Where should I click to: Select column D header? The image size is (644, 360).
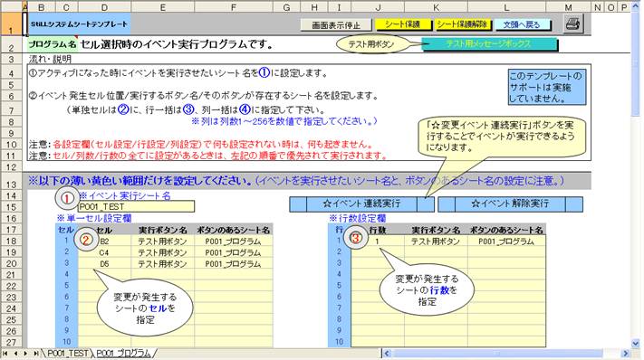pyautogui.click(x=104, y=6)
